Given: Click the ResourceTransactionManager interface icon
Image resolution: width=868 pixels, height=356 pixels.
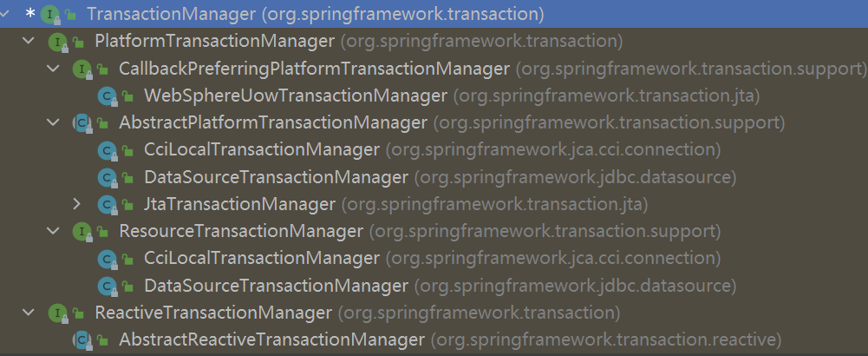Looking at the screenshot, I should 82,232.
